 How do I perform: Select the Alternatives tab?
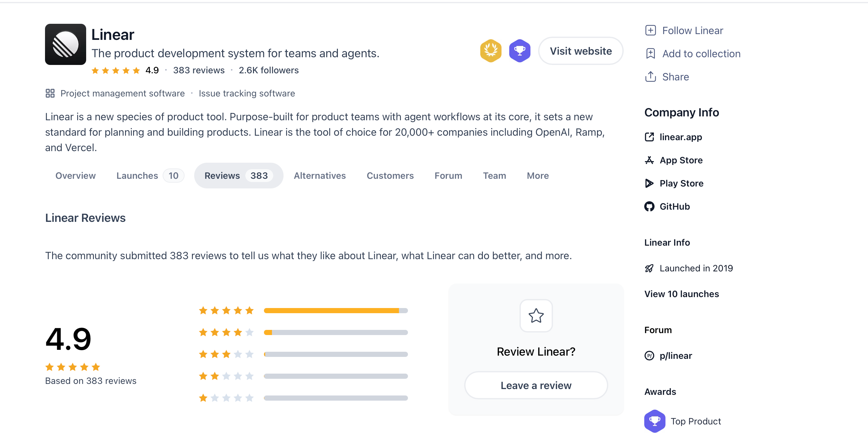[320, 176]
